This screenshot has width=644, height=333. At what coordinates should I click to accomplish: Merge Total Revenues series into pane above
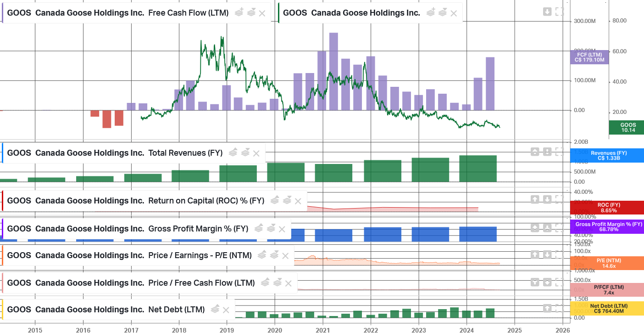point(233,152)
